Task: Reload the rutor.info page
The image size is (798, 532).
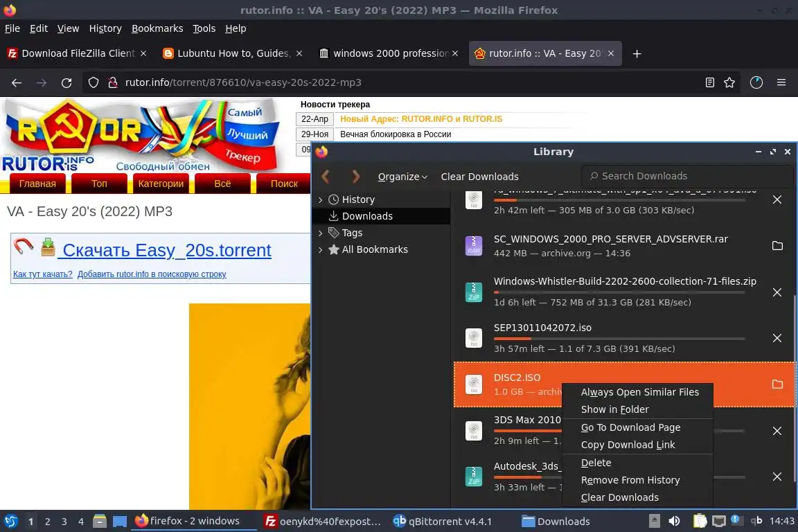Action: coord(66,82)
